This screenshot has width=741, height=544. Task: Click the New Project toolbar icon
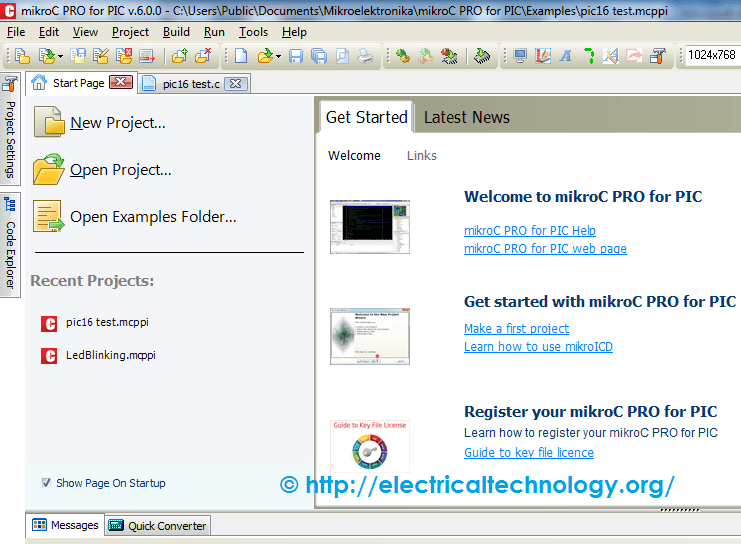click(22, 56)
